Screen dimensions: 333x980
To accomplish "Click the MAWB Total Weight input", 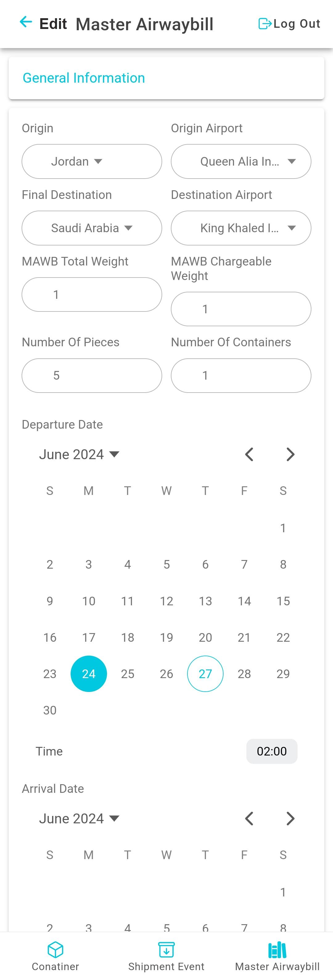I will pyautogui.click(x=92, y=294).
